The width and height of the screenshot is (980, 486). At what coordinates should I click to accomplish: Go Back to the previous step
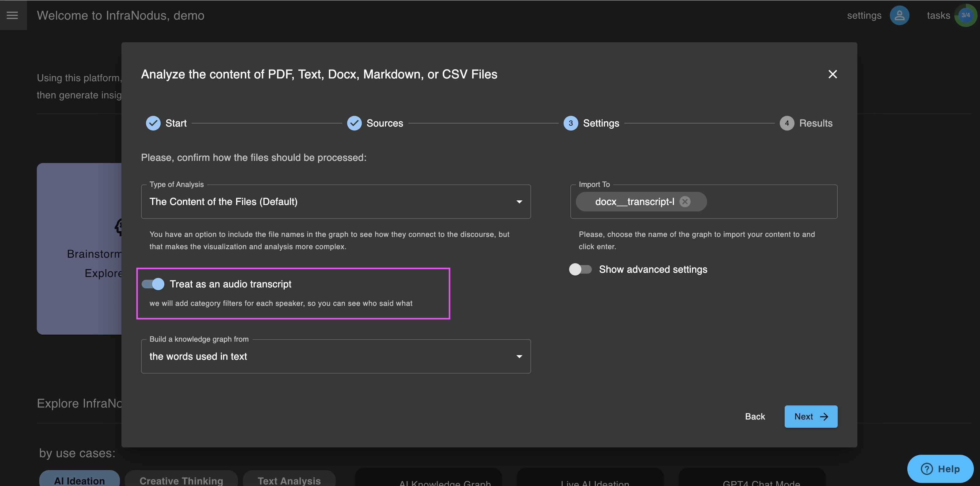755,416
